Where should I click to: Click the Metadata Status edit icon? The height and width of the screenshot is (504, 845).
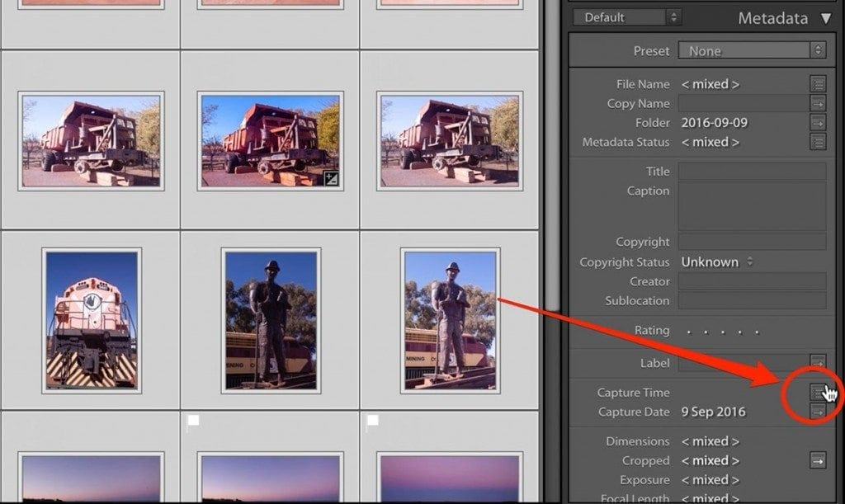coord(817,141)
